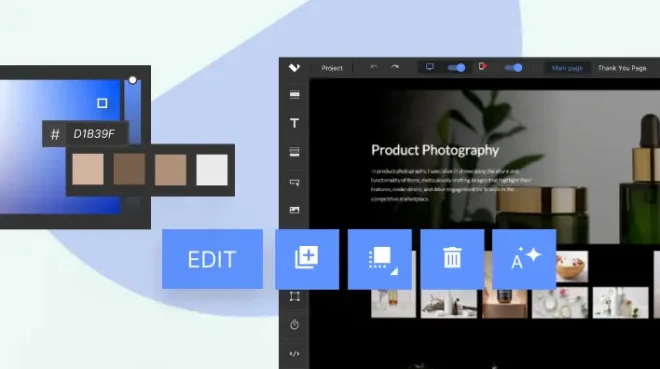Screen dimensions: 660x369
Task: Click the duplicate element plus icon
Action: point(307,259)
